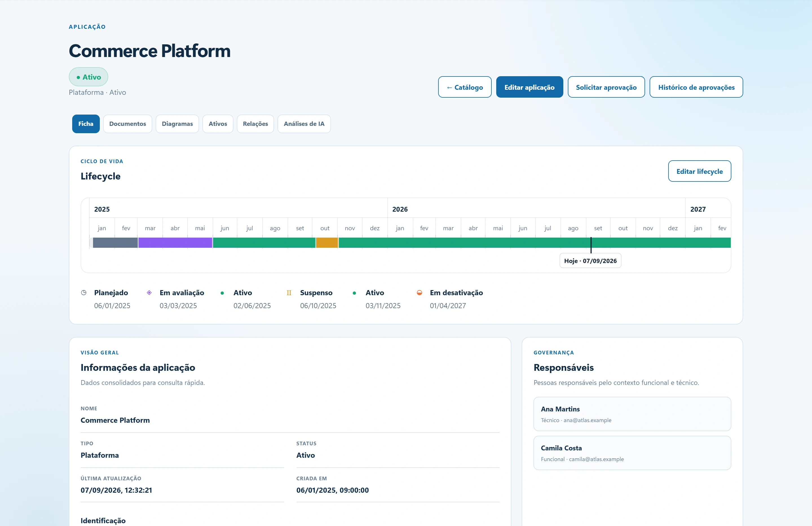
Task: Click the Plataforma · Ativo subtitle
Action: 97,92
